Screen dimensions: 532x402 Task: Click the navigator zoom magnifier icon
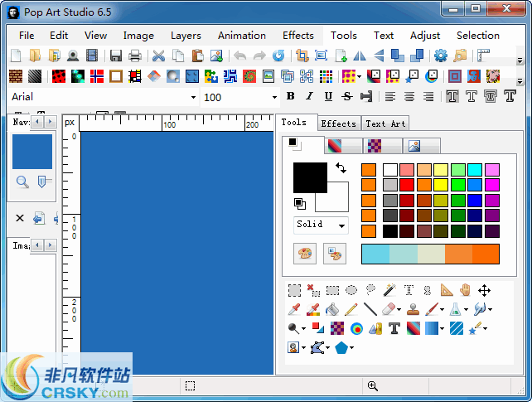tap(22, 182)
